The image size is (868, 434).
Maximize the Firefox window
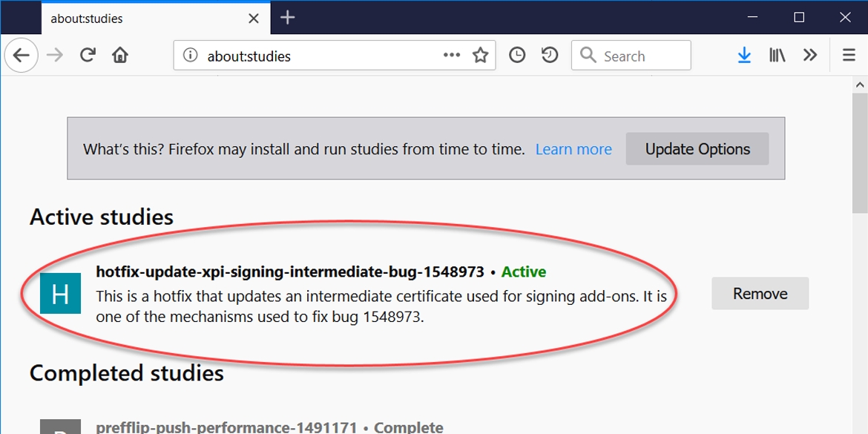click(799, 18)
